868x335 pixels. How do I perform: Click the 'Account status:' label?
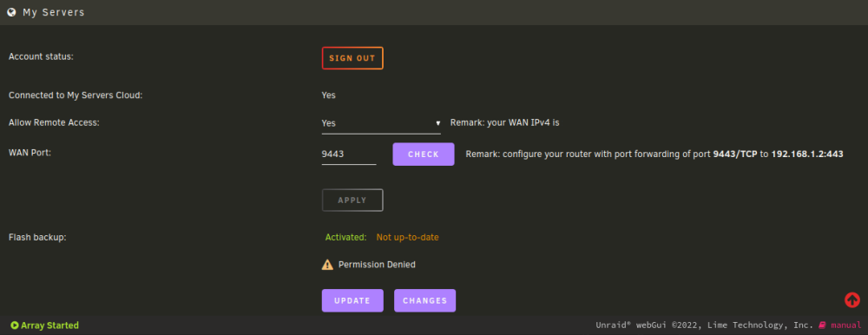41,56
